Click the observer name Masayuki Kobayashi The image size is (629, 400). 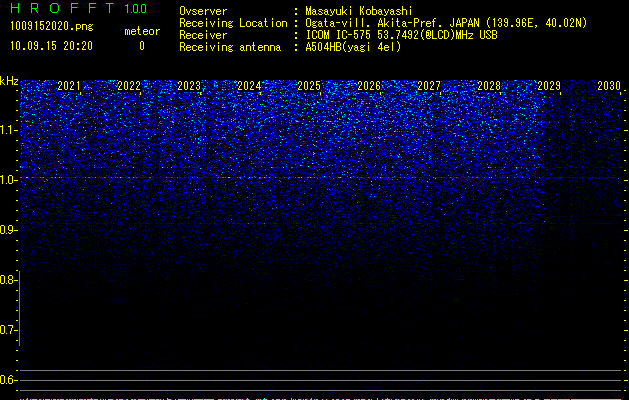tap(359, 11)
